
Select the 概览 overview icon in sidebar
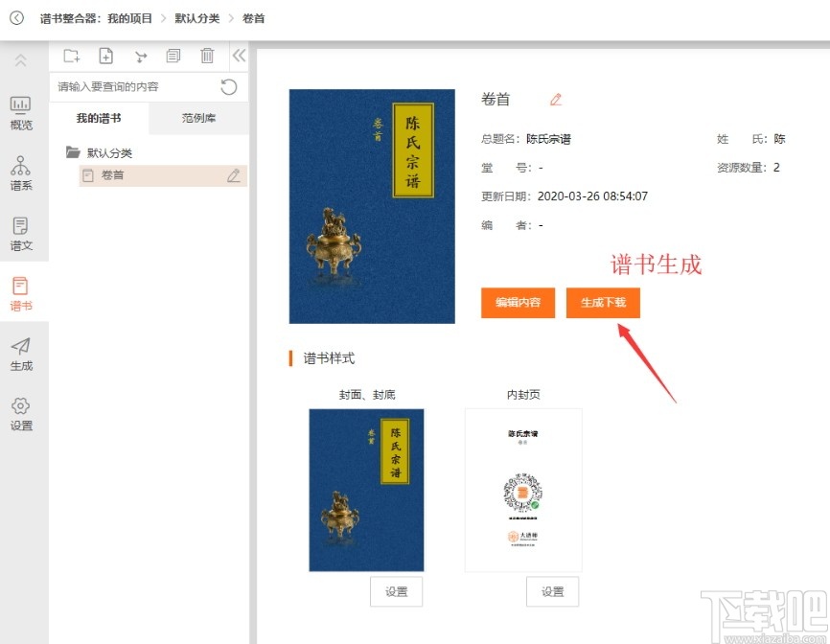click(21, 110)
